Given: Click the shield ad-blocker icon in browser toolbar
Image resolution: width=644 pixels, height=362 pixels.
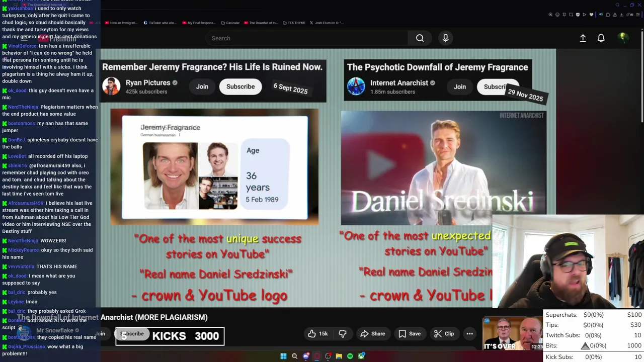Looking at the screenshot, I should point(578,15).
